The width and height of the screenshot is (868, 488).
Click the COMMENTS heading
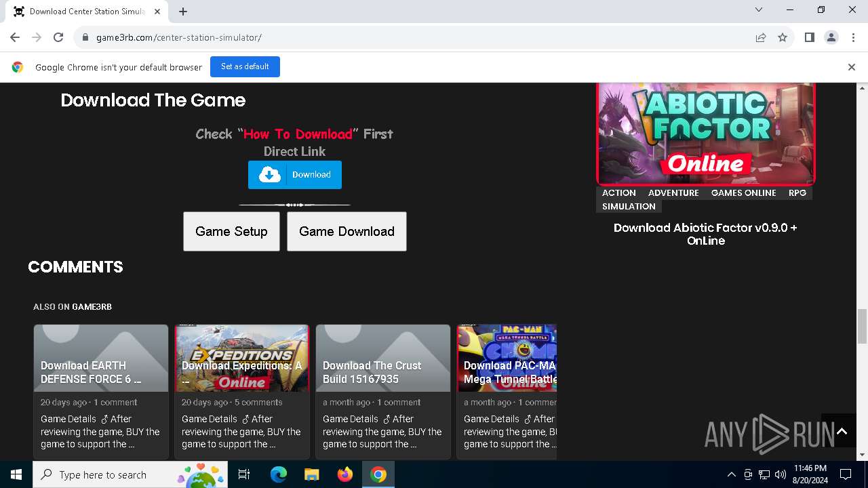pos(75,267)
